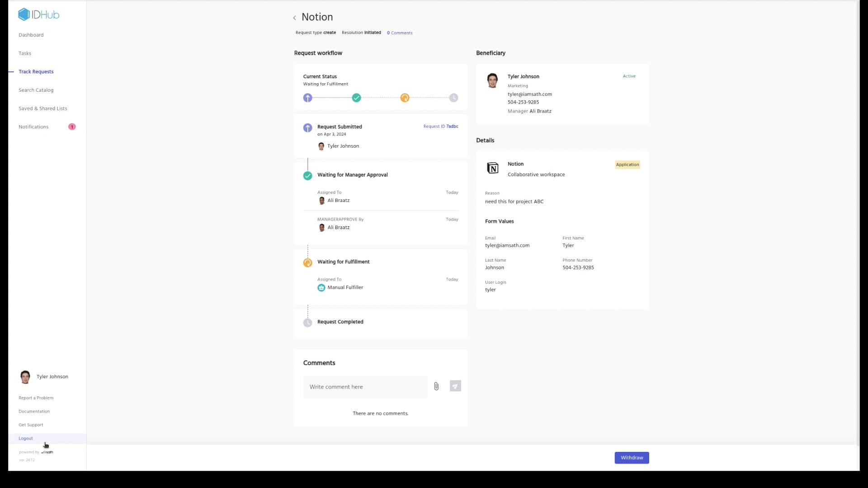The image size is (868, 488).
Task: Click User Login value tyler
Action: (x=490, y=290)
